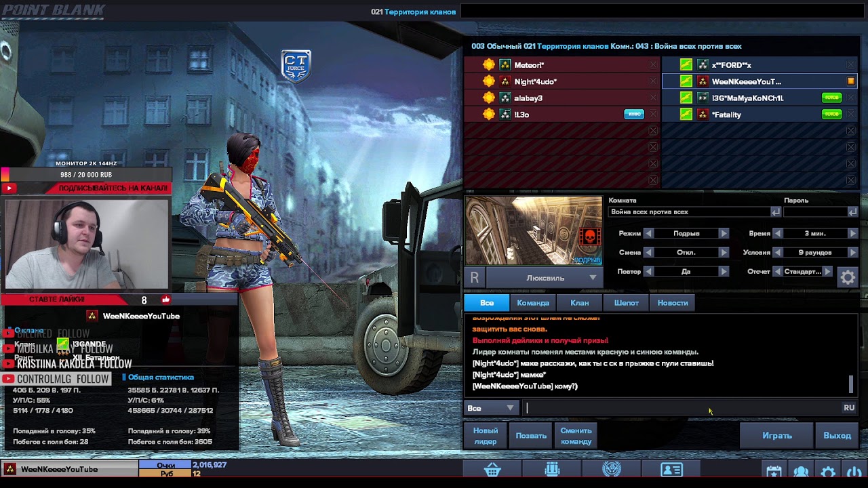
Task: Click the WeeNKeeeeYouTube bottom-bar rank icon
Action: click(10, 469)
